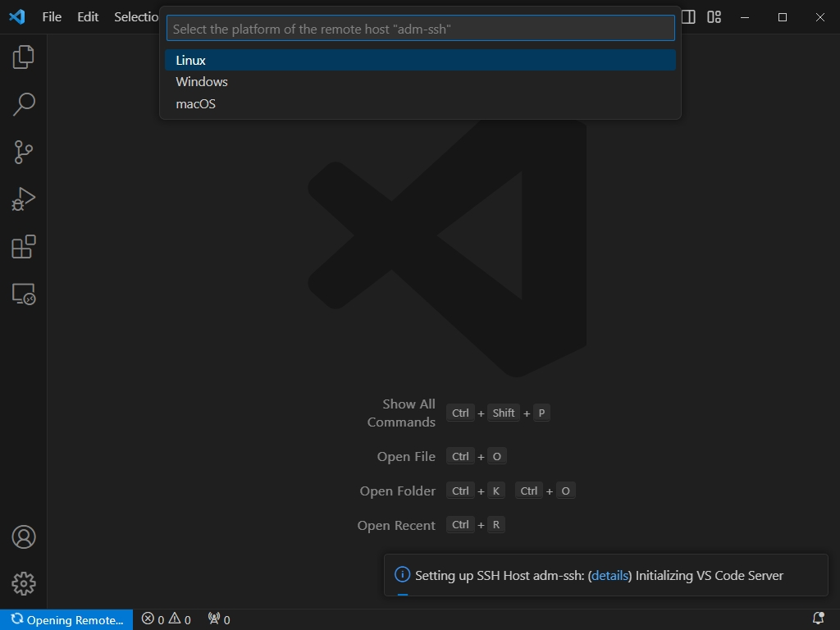Click the P key hint for Show All Commands
The image size is (840, 630).
541,413
